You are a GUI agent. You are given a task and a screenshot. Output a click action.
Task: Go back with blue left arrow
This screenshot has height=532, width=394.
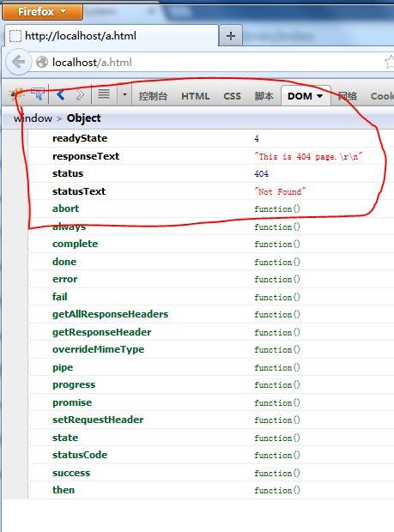[x=61, y=94]
